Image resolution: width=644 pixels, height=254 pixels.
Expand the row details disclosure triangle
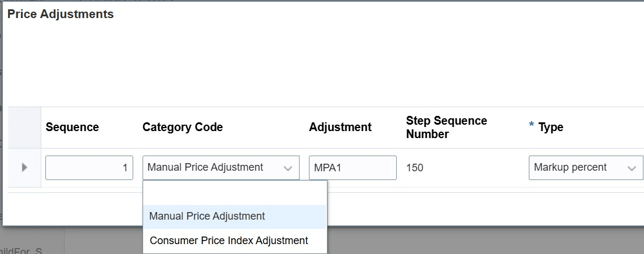(x=24, y=168)
